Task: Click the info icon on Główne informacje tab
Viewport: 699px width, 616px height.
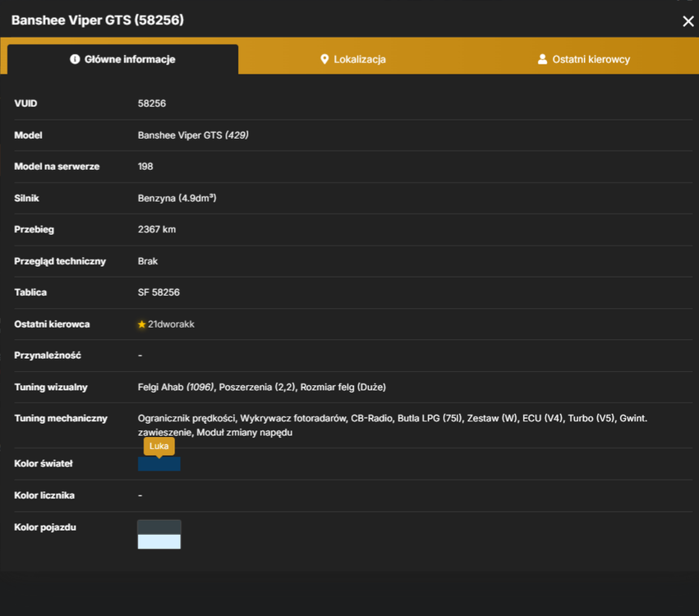Action: (x=75, y=59)
